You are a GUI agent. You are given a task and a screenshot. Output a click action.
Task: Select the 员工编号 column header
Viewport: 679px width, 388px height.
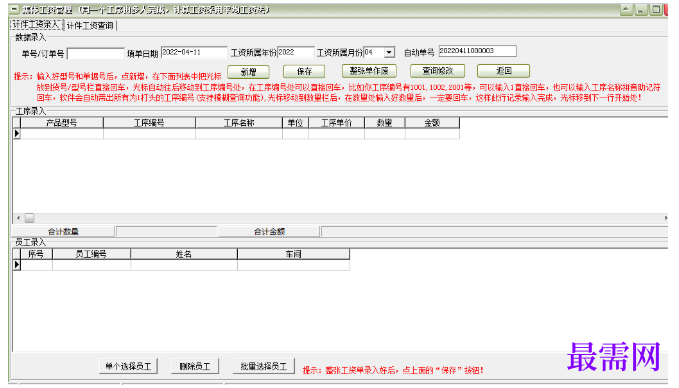pyautogui.click(x=91, y=254)
